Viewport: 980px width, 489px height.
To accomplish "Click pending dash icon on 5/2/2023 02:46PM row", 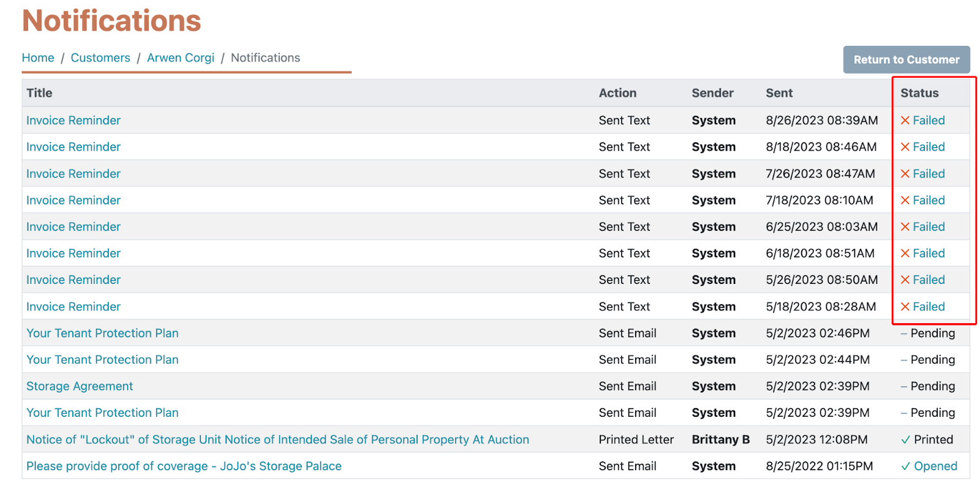I will (x=903, y=334).
